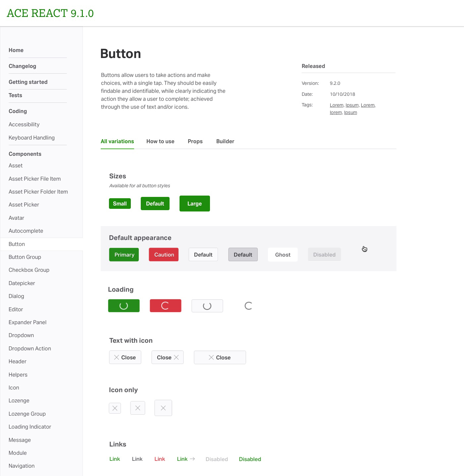Open Expander Panel component page
464x476 pixels.
(27, 322)
